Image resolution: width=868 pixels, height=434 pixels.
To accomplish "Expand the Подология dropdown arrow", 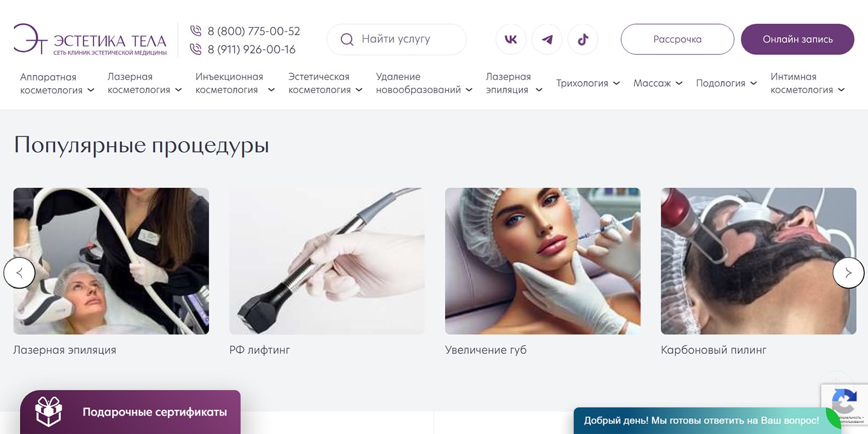I will pyautogui.click(x=753, y=83).
